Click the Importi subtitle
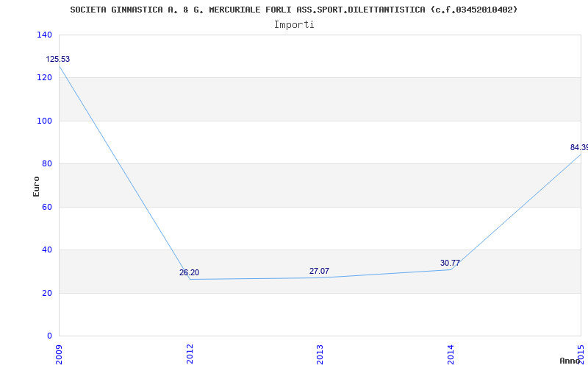 294,25
